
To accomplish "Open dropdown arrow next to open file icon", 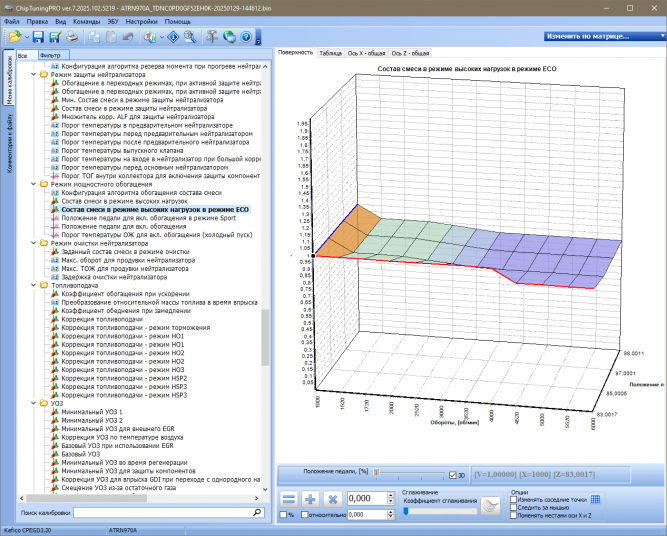I will (26, 37).
